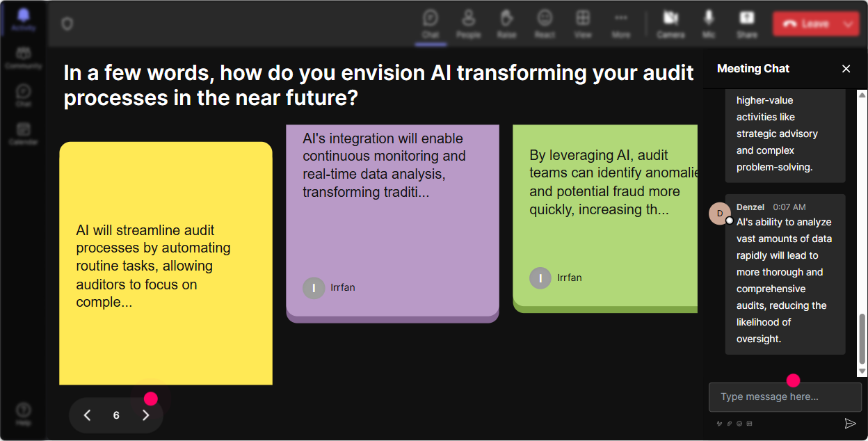
Task: Open Calendar in the left sidebar
Action: [23, 134]
